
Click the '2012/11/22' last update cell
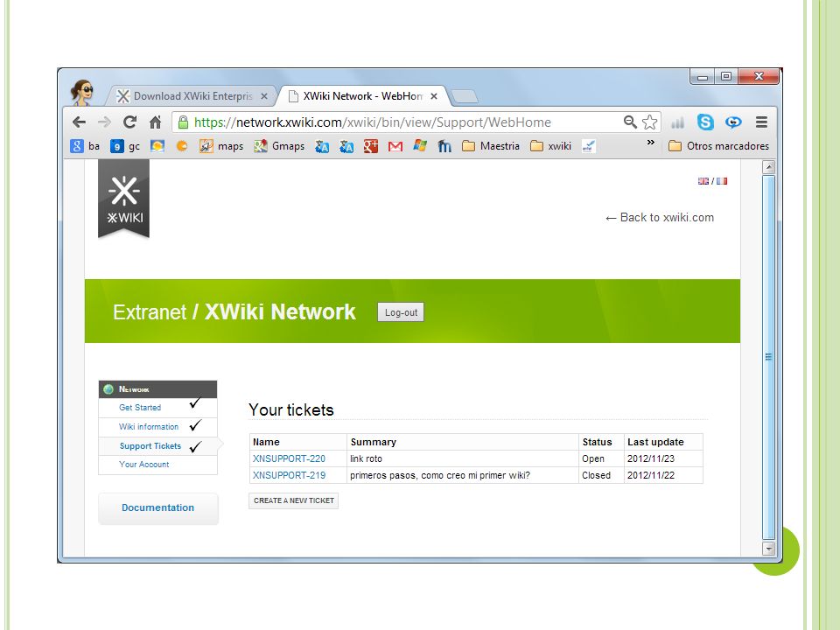point(663,475)
